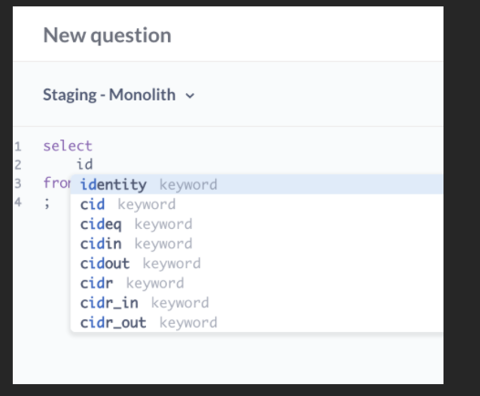Pick the cideq keyword suggestion
The width and height of the screenshot is (480, 396).
click(x=257, y=224)
